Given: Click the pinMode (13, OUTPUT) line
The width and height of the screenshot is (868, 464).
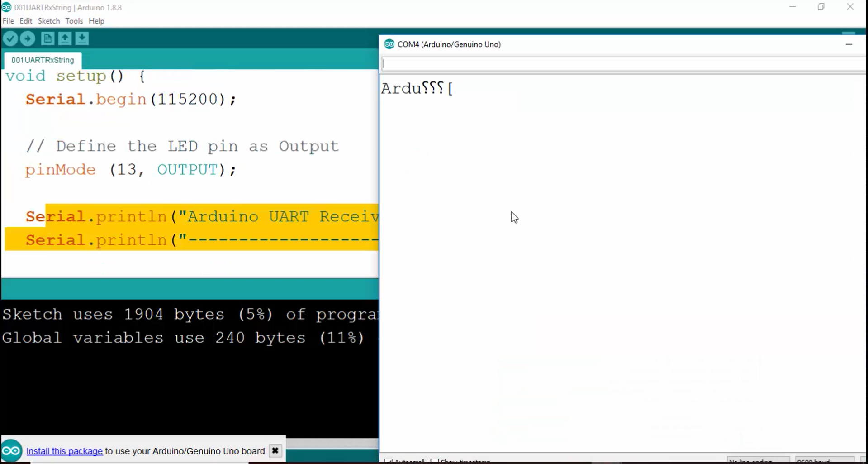Looking at the screenshot, I should coord(131,170).
